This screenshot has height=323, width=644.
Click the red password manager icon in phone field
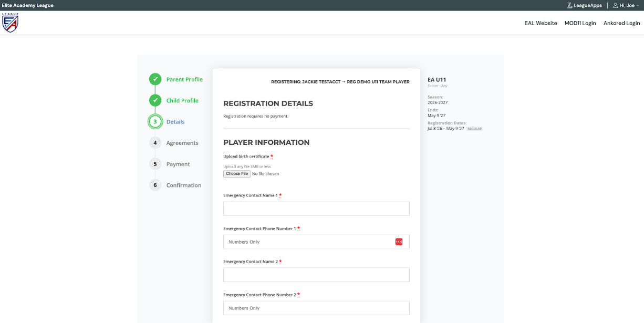[399, 242]
